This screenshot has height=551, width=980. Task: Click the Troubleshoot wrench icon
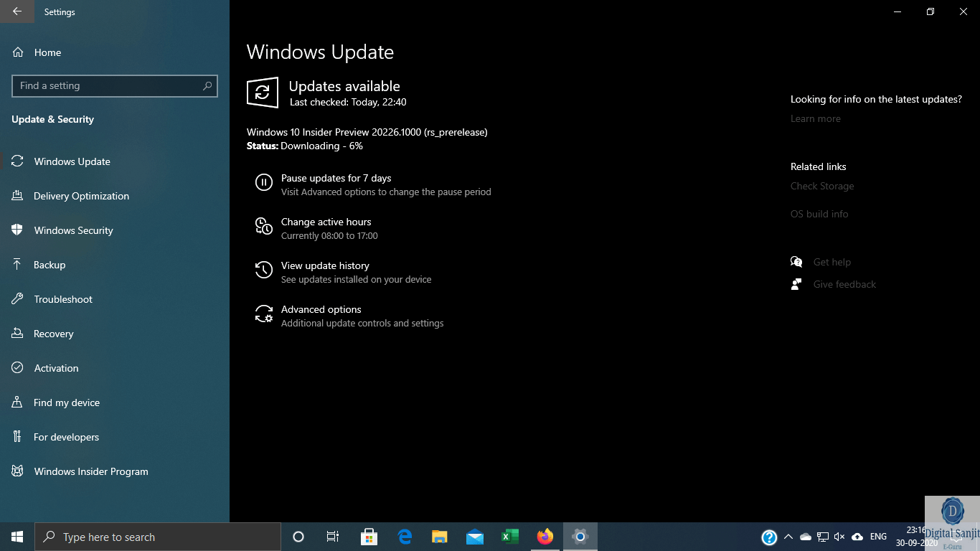pos(18,299)
